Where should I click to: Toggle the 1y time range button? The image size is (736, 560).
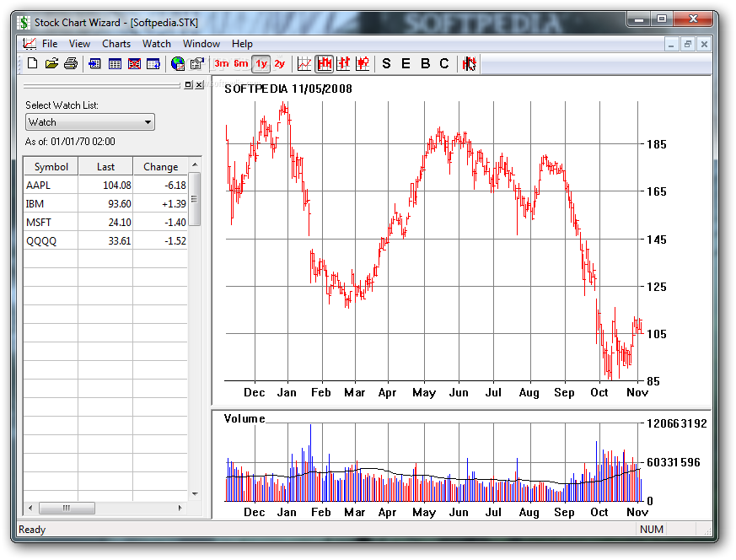(261, 63)
